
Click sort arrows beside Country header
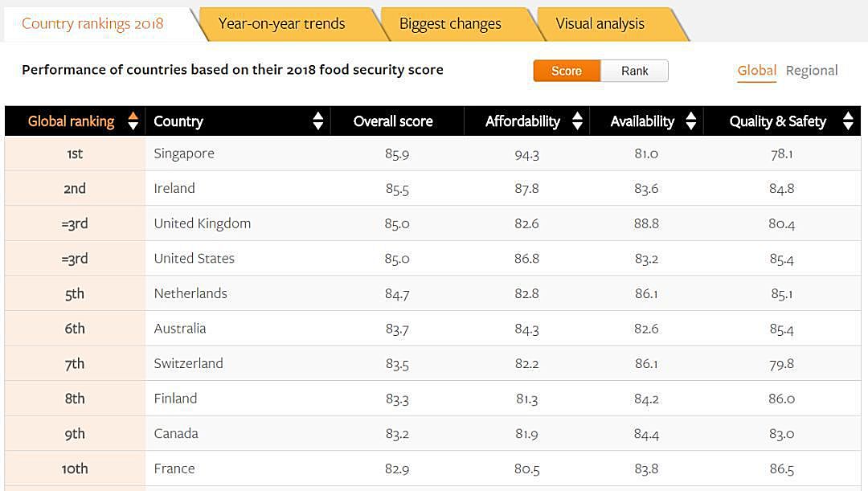tap(317, 121)
